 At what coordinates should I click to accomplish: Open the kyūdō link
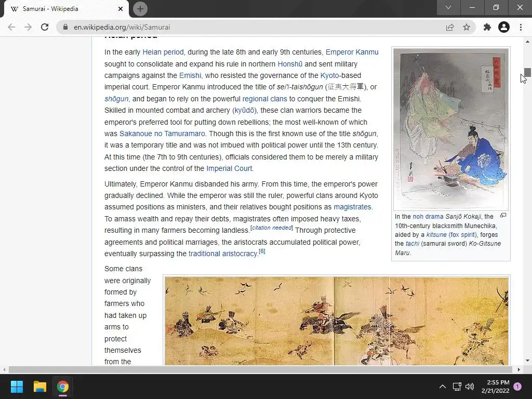[244, 110]
